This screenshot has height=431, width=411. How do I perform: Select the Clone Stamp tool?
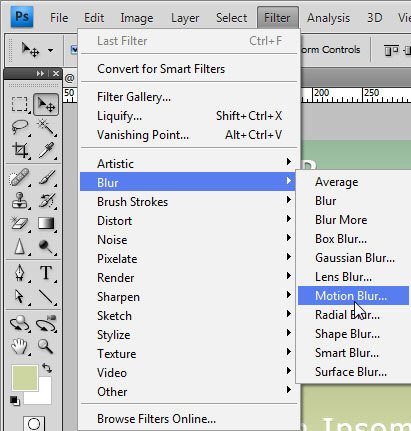point(19,200)
